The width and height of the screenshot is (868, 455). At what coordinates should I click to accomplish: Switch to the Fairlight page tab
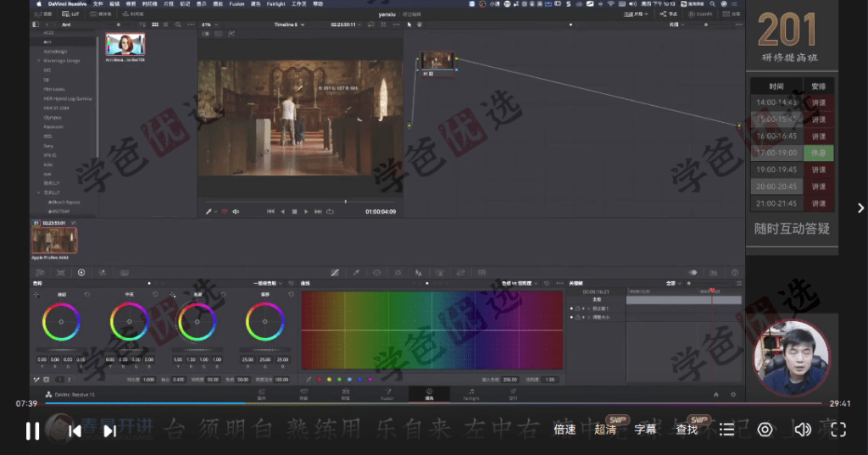[471, 394]
